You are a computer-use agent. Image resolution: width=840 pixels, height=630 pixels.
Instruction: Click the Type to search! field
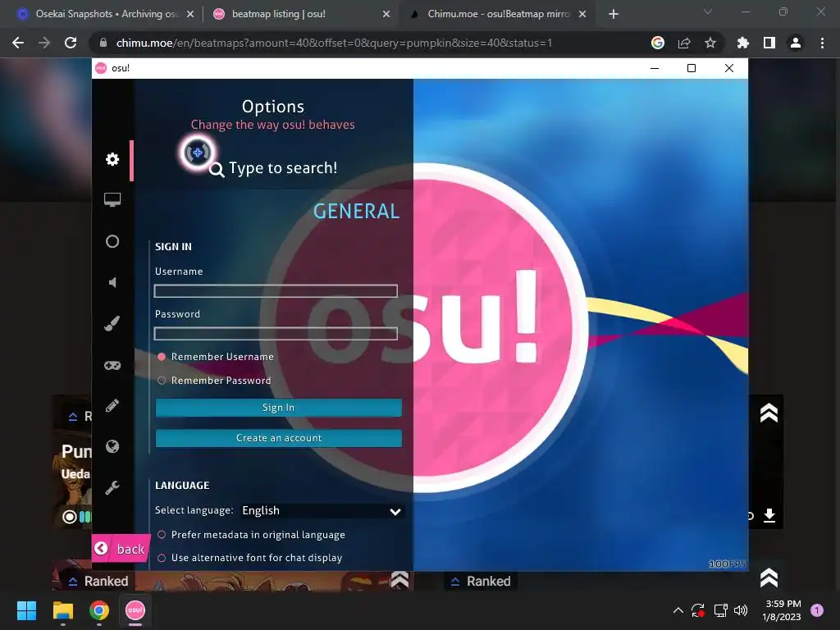283,168
